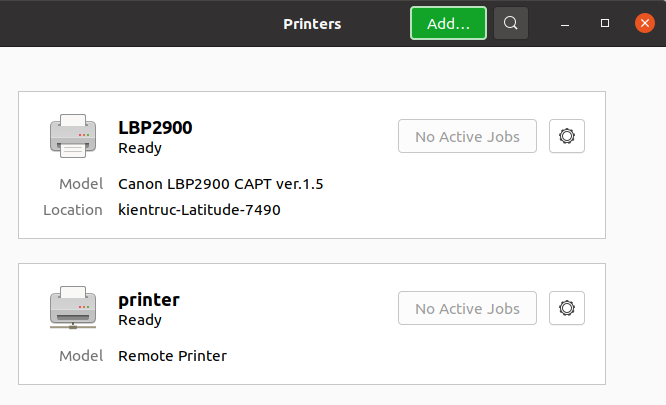Open settings gear for remote printer
The width and height of the screenshot is (666, 405).
pos(567,308)
